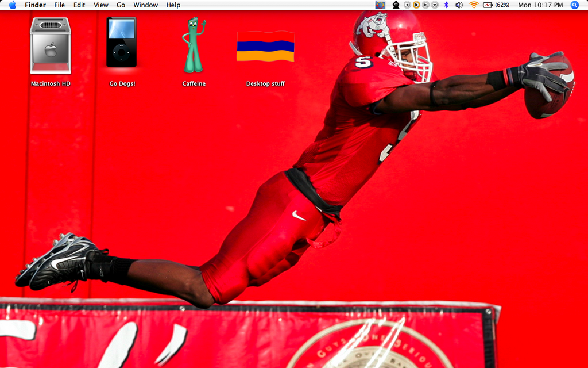588x368 pixels.
Task: Open the volume speaker menu
Action: (x=459, y=5)
